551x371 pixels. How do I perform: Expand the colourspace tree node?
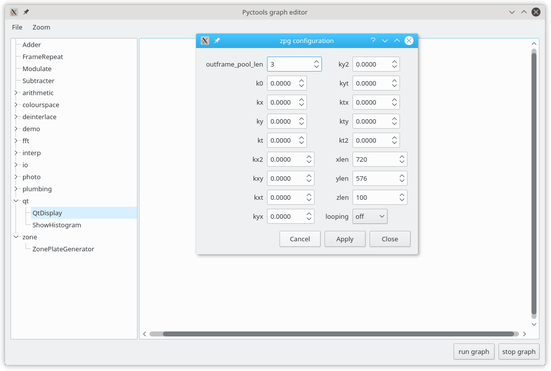pos(16,105)
